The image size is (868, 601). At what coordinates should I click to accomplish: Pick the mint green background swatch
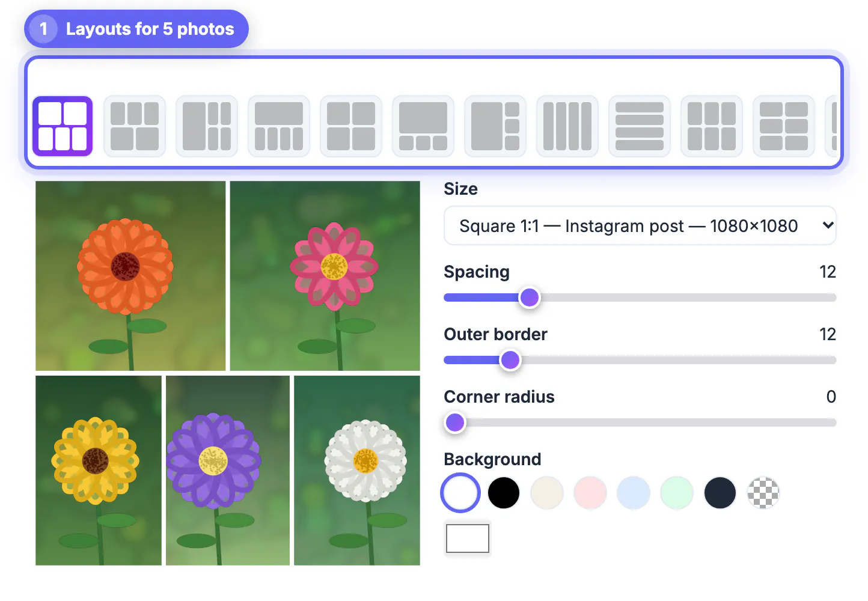(x=677, y=493)
